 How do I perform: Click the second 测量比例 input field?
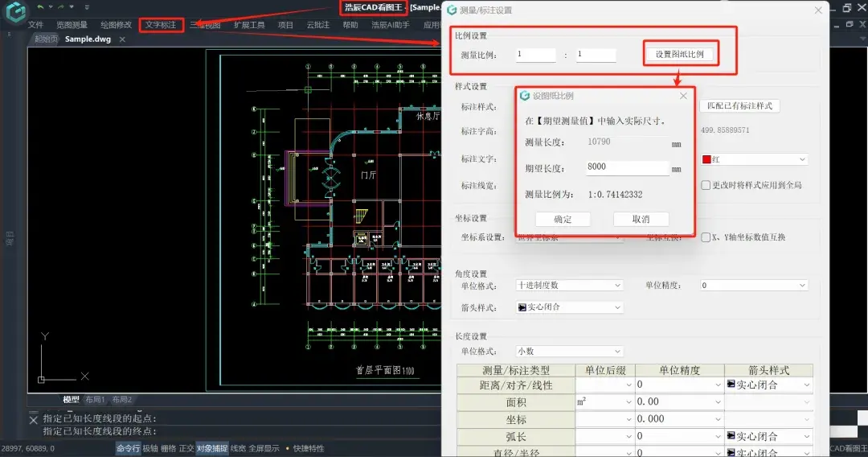pyautogui.click(x=596, y=54)
